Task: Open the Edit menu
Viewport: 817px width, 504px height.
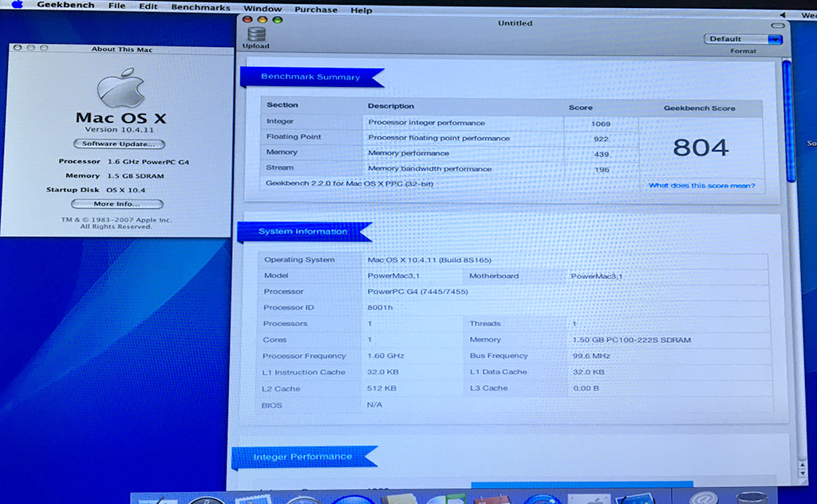Action: (x=148, y=7)
